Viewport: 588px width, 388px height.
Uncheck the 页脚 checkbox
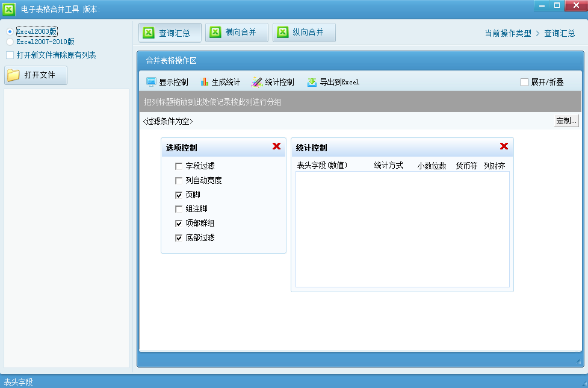tap(179, 195)
